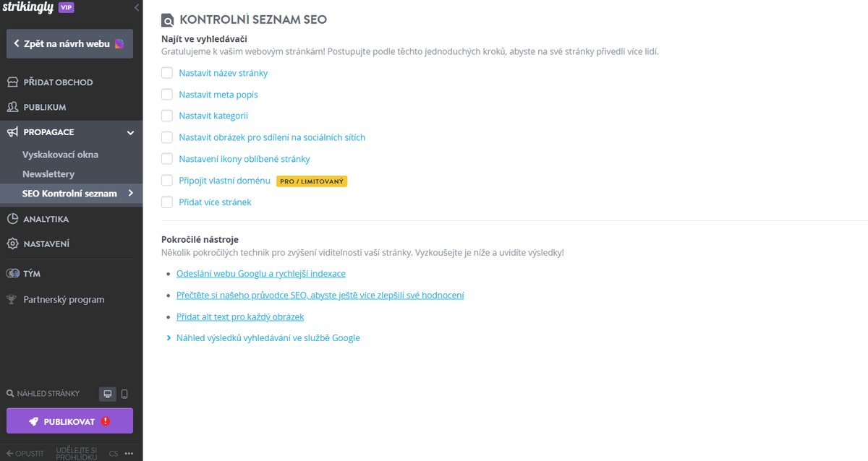Open the Newslettery menu item
868x461 pixels.
42,174
